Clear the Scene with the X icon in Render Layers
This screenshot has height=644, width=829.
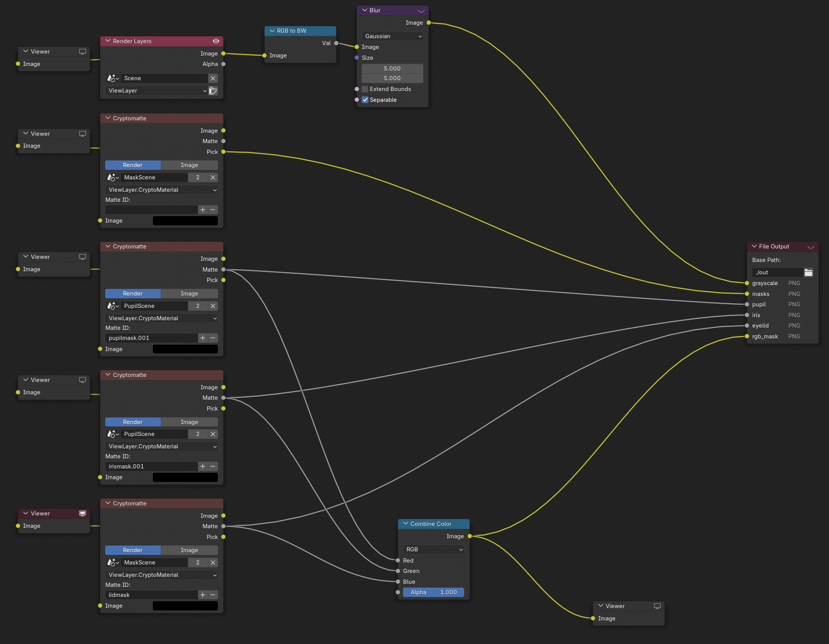coord(213,78)
